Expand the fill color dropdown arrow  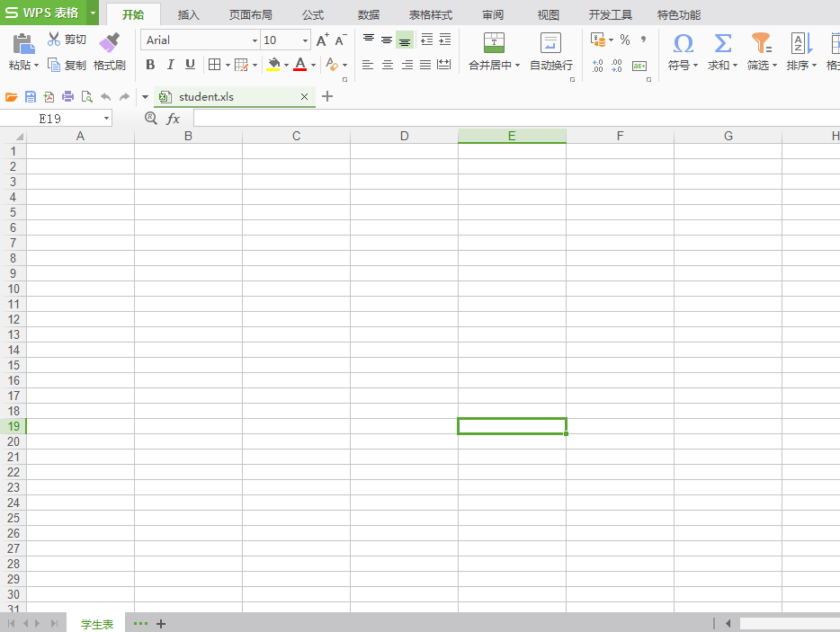tap(286, 66)
